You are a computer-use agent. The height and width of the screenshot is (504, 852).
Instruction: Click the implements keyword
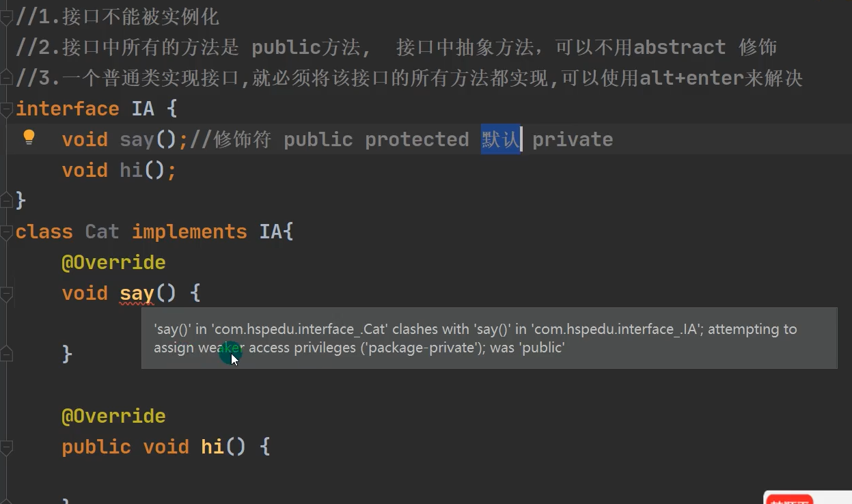189,232
